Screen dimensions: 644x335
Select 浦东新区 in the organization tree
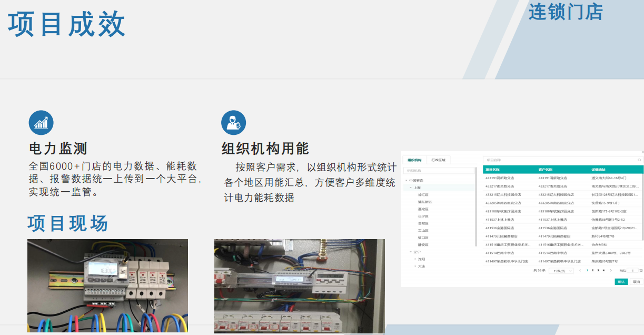point(424,202)
